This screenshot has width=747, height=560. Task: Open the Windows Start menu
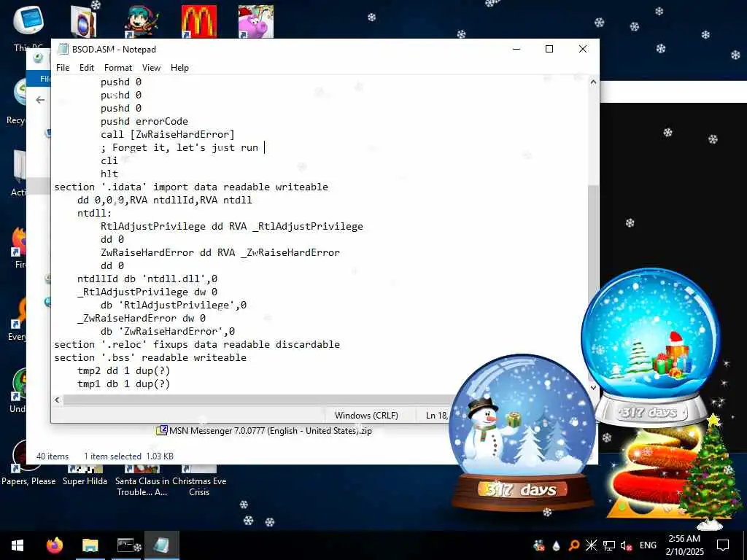[x=18, y=545]
